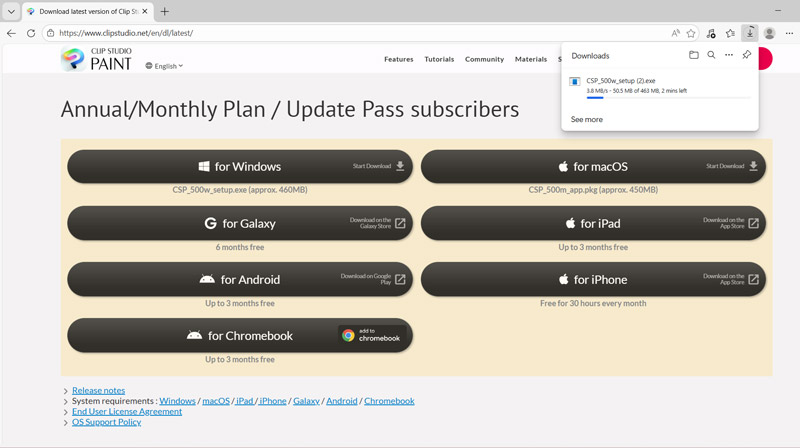Click the Clip Studio Paint logo
The width and height of the screenshot is (800, 448).
coord(96,59)
